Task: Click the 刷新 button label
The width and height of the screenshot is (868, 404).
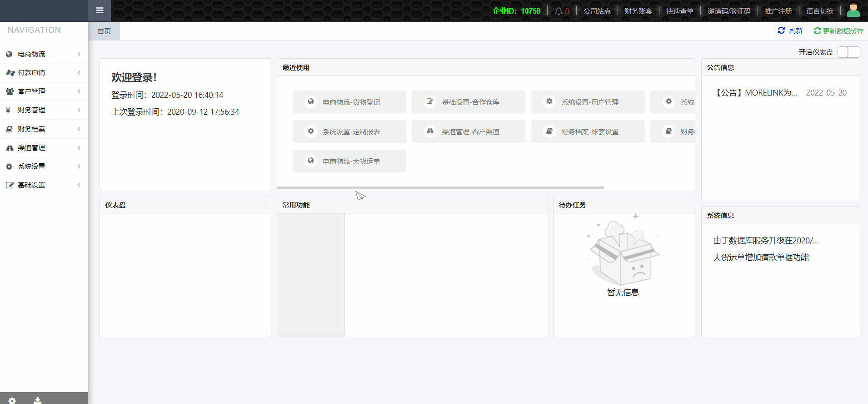Action: (x=796, y=30)
